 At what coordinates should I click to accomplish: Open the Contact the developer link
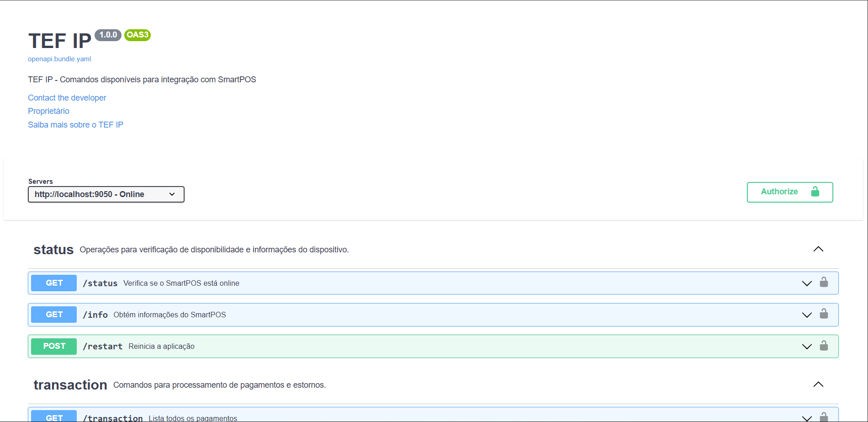(67, 97)
